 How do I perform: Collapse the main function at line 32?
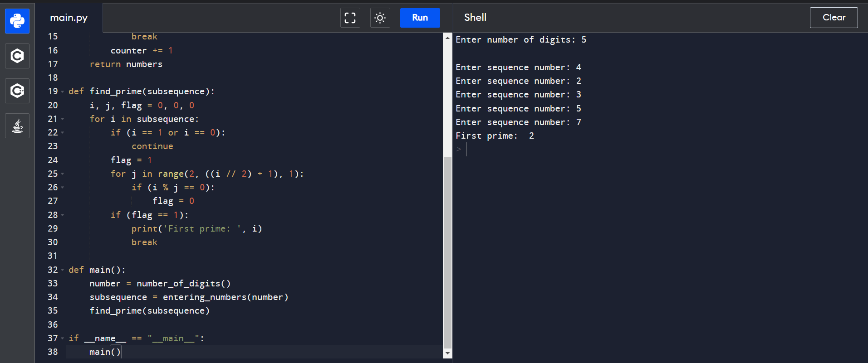coord(63,270)
